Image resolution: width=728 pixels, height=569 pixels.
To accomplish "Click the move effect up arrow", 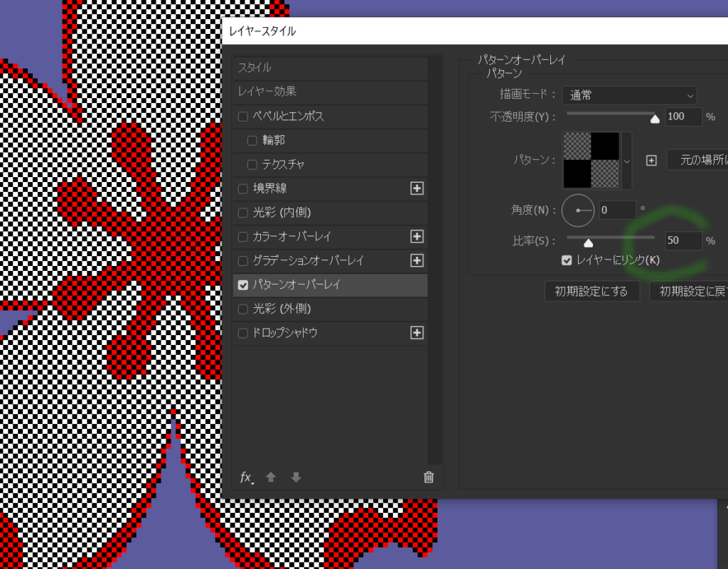I will tap(271, 477).
